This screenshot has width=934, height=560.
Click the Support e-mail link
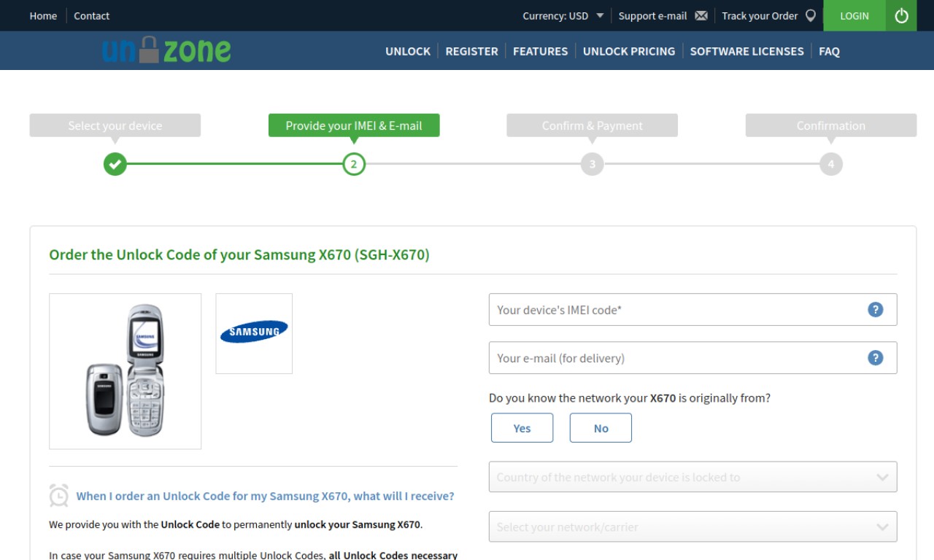[652, 15]
